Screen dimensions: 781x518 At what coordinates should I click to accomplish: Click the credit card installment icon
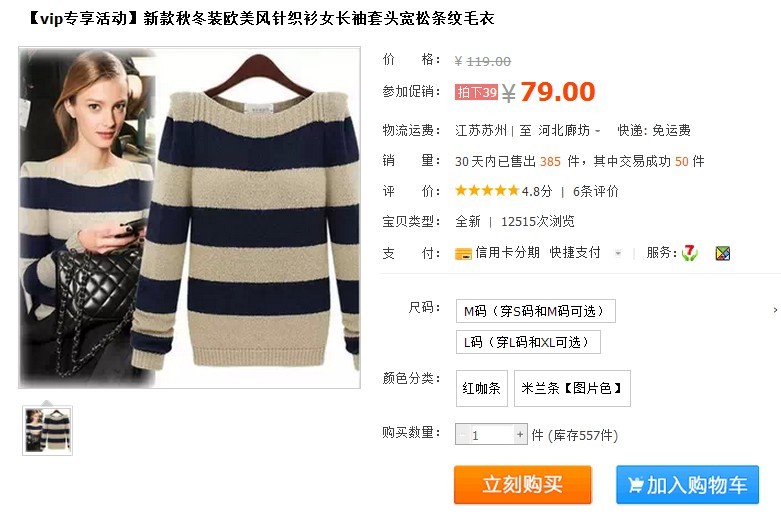point(463,254)
